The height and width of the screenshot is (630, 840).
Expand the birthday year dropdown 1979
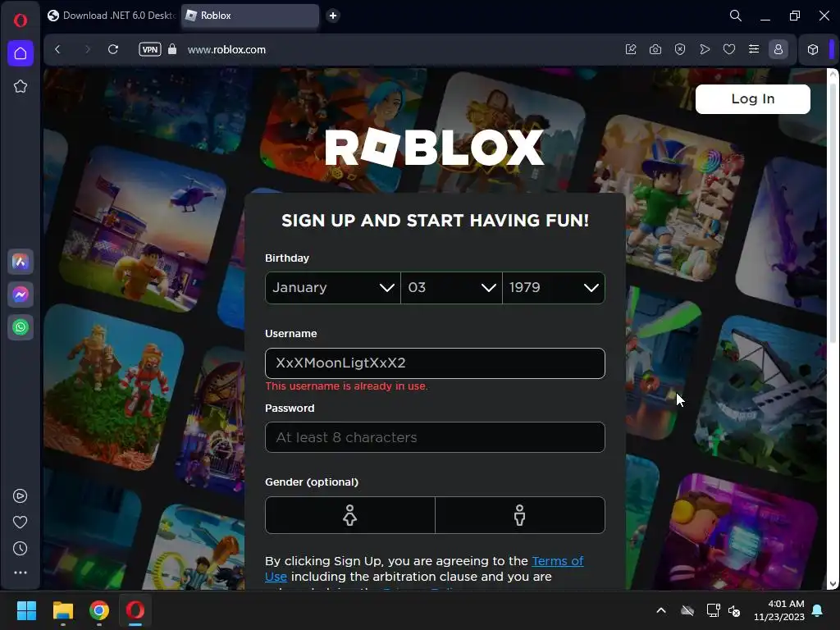point(554,288)
